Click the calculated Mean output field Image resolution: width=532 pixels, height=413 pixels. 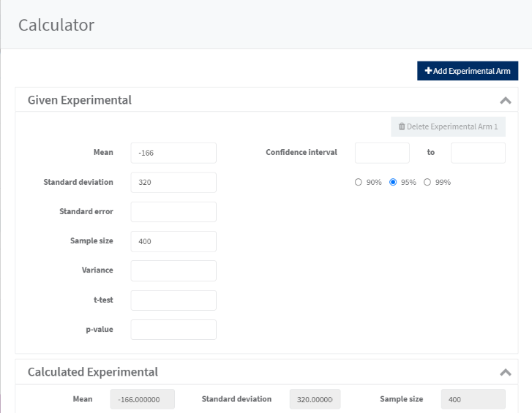(142, 399)
